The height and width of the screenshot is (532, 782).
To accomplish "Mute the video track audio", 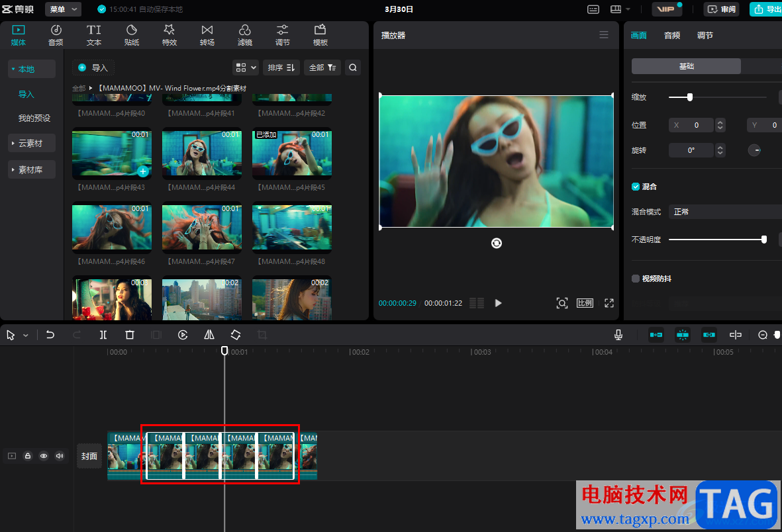I will (60, 456).
